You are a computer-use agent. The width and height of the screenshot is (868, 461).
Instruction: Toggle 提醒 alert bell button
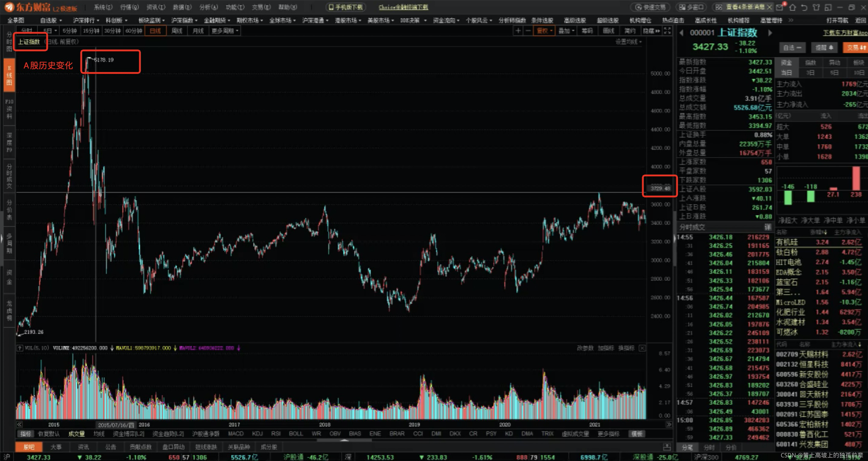click(x=824, y=48)
